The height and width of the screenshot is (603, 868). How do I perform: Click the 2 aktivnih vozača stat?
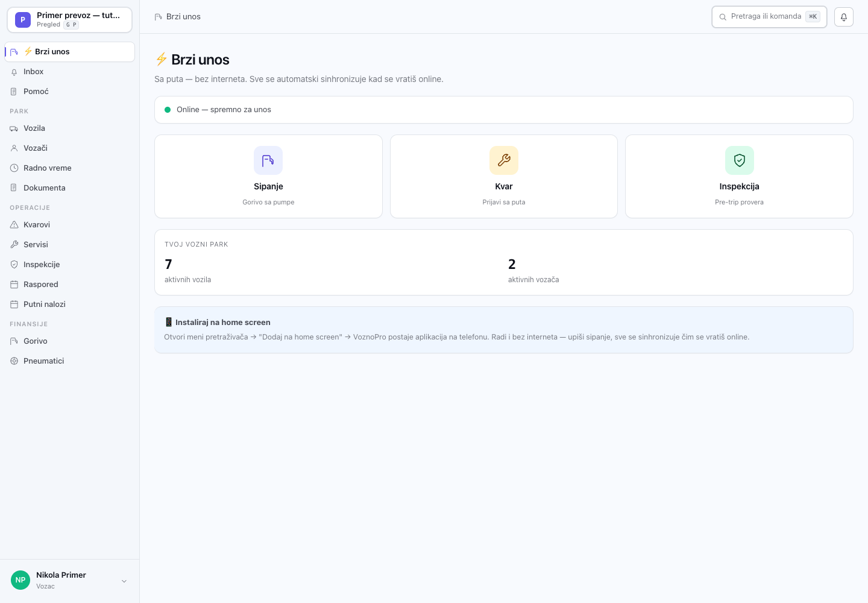click(533, 271)
